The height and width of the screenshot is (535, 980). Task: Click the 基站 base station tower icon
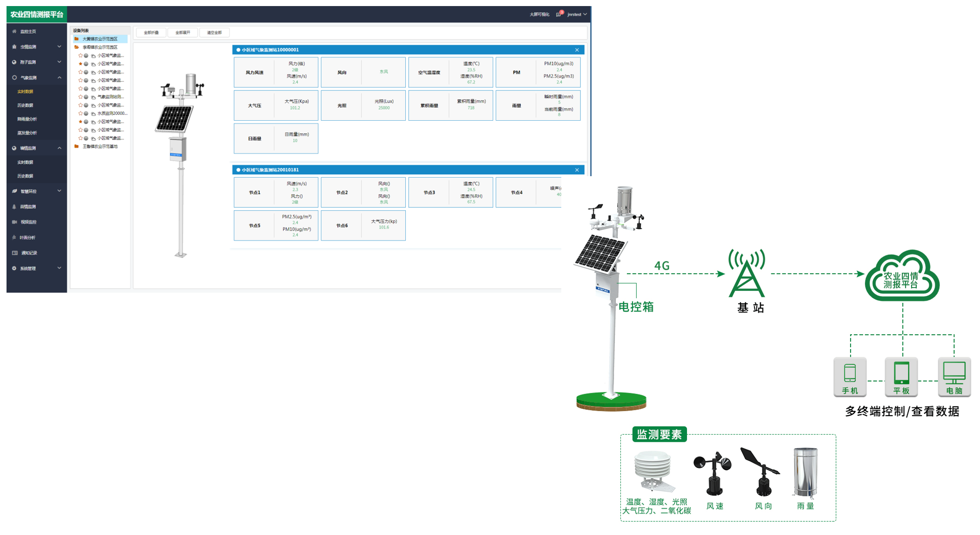click(x=747, y=273)
